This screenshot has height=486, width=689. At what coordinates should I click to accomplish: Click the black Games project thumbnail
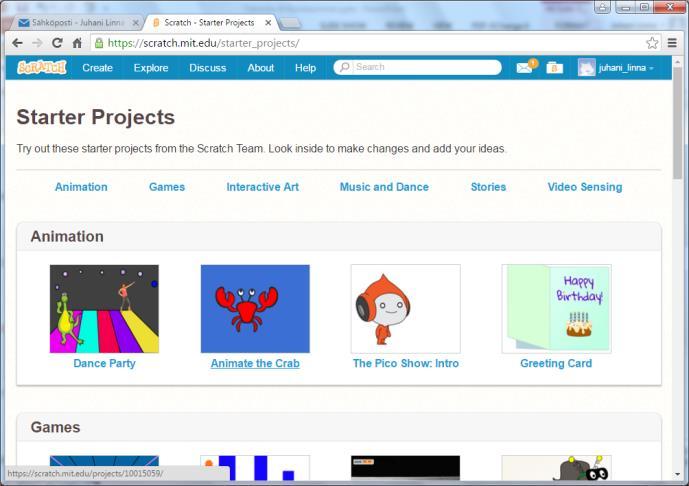pos(406,468)
